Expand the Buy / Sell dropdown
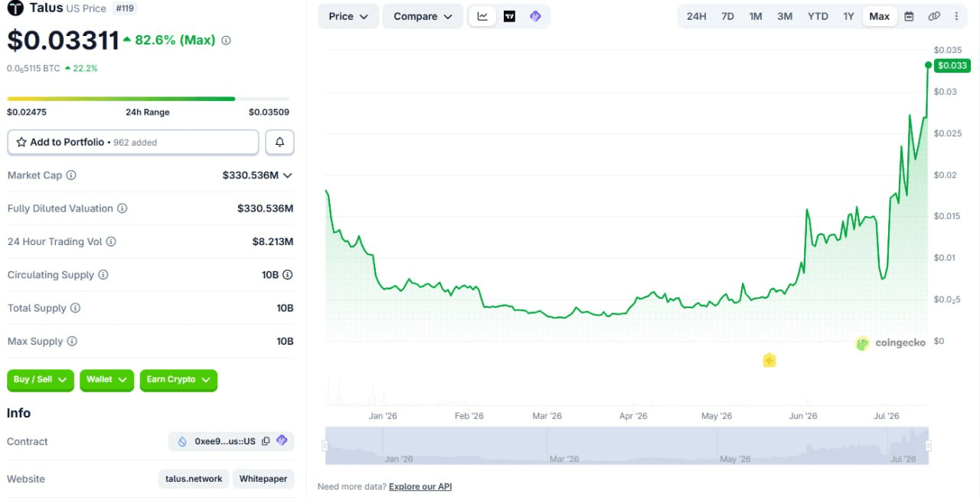The width and height of the screenshot is (980, 498). pos(40,380)
